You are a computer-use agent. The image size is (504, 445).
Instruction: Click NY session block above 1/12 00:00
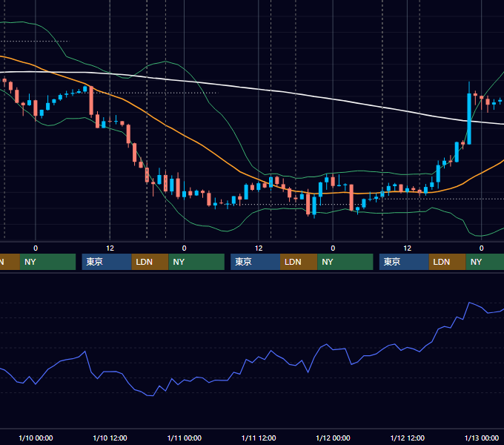click(345, 262)
